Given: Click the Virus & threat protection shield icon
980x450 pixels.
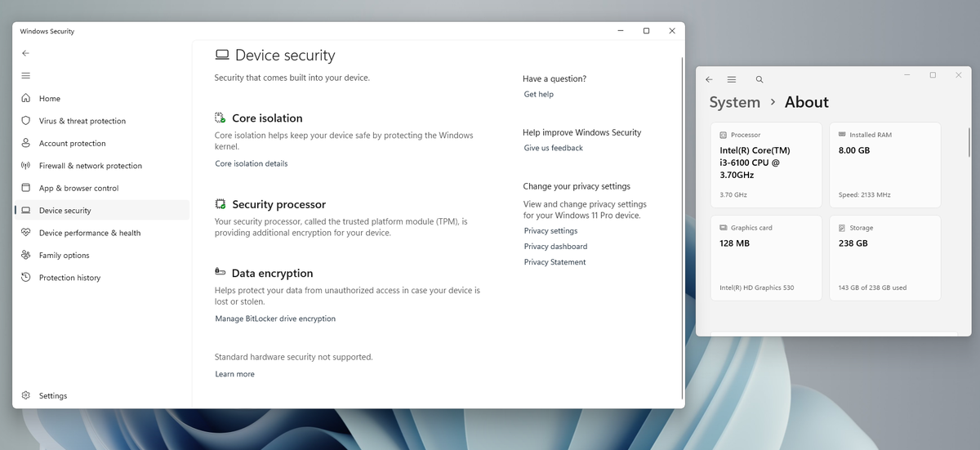Looking at the screenshot, I should click(x=25, y=121).
